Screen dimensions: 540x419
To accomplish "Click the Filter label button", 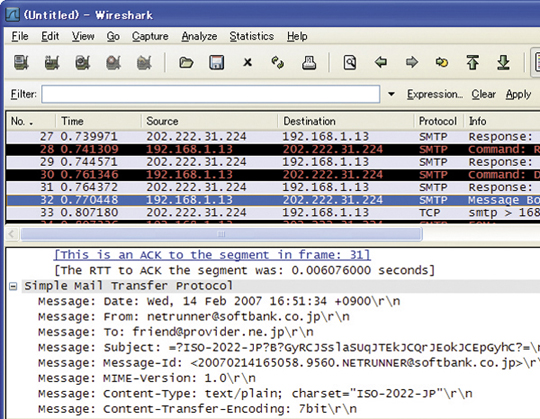I will [x=23, y=94].
